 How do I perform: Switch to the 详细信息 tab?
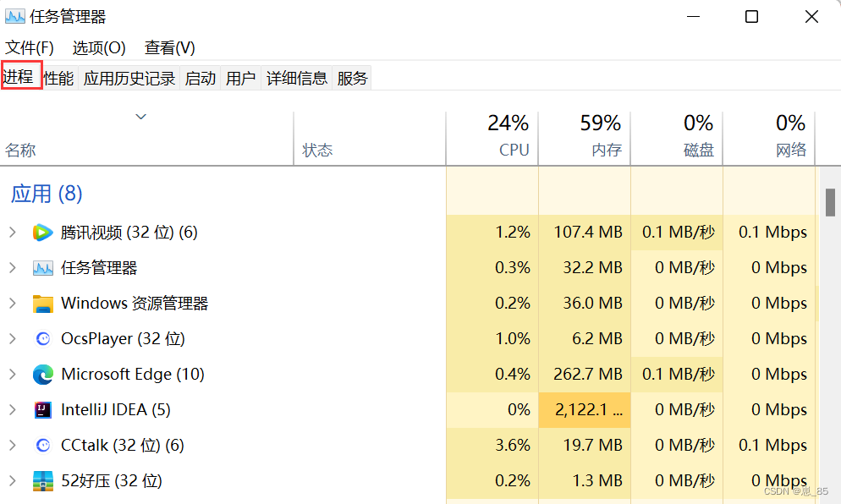[x=297, y=79]
